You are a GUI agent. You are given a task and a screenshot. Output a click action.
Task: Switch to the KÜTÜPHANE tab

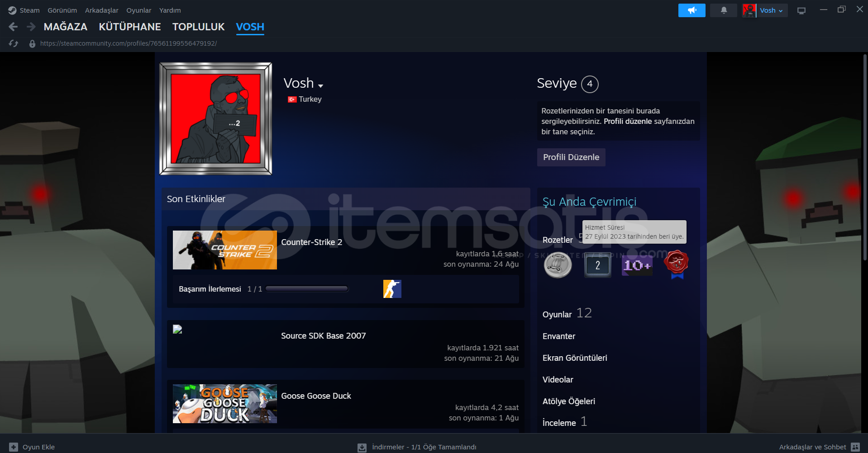click(x=130, y=27)
